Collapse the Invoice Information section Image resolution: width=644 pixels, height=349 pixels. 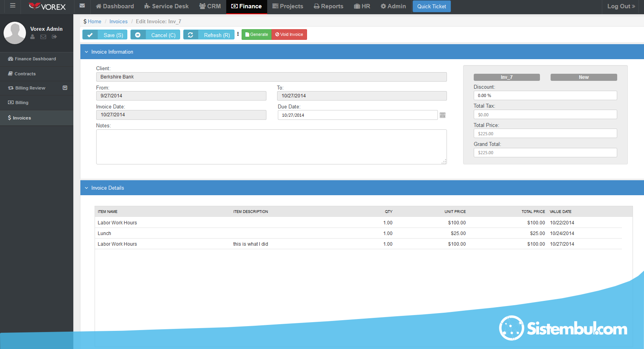pos(86,52)
